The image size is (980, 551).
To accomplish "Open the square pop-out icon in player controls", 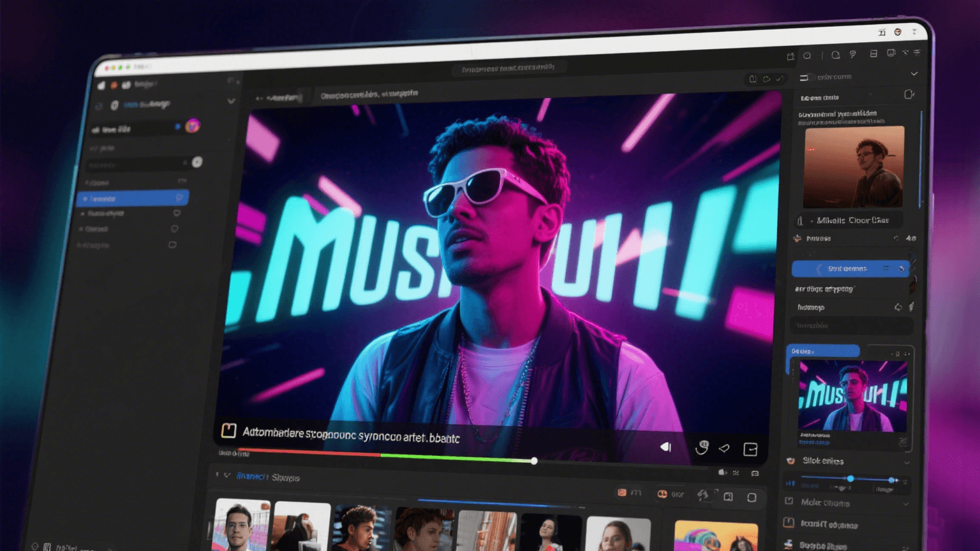I will coord(750,450).
